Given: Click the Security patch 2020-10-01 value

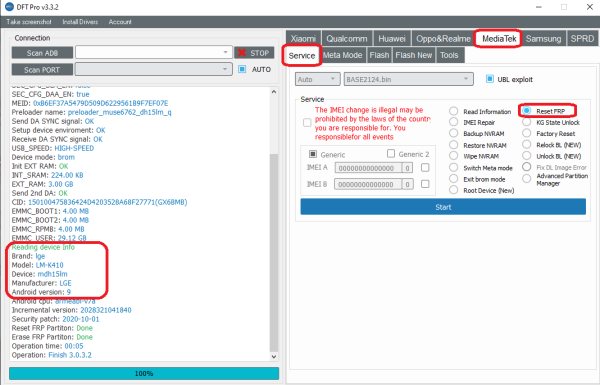Looking at the screenshot, I should (x=81, y=319).
